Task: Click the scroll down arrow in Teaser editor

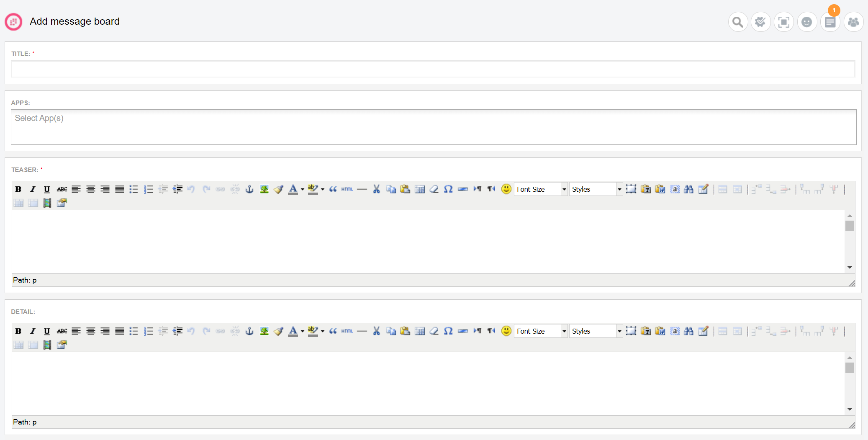Action: coord(850,268)
